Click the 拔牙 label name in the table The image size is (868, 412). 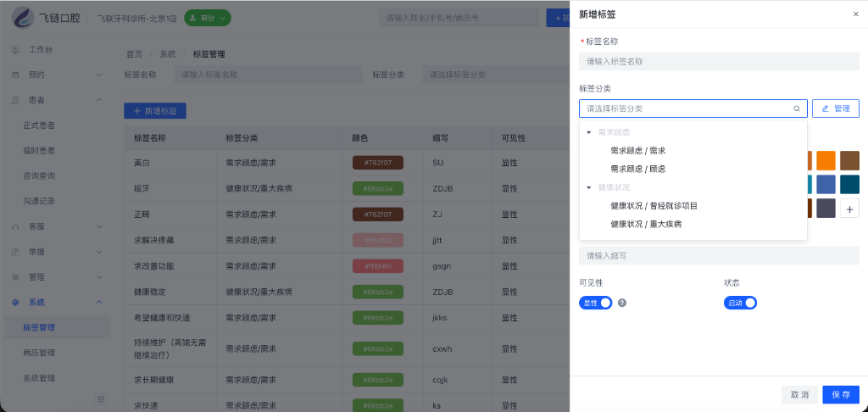tap(142, 189)
